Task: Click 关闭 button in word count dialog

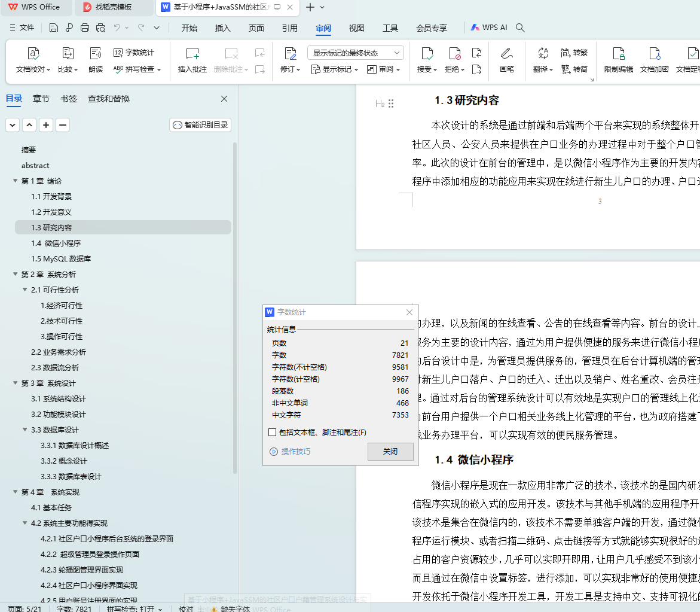Action: point(390,452)
